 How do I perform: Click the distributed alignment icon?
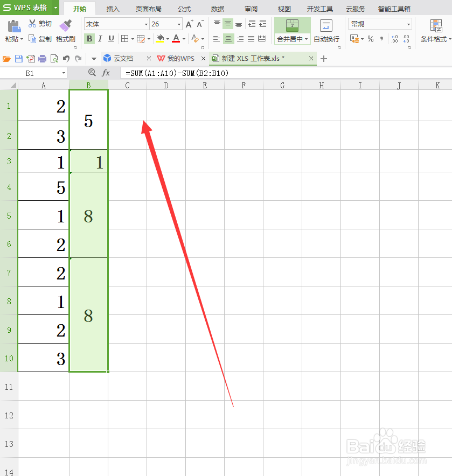[262, 39]
